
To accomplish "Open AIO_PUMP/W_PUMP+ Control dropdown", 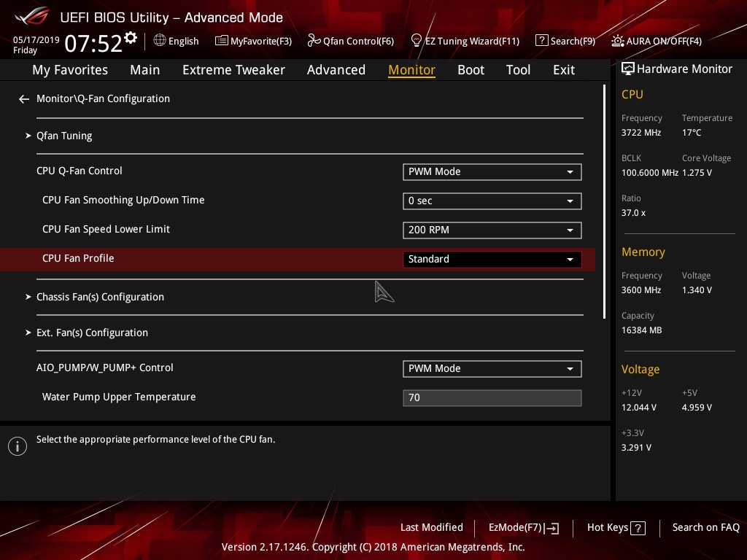I will (492, 368).
